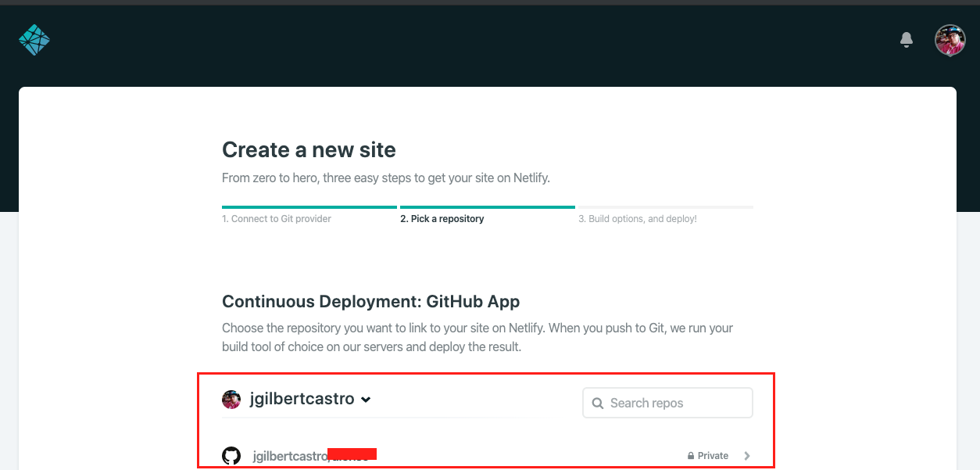This screenshot has width=980, height=470.
Task: Open the jgilbertcastro account switcher dropdown
Action: point(367,399)
